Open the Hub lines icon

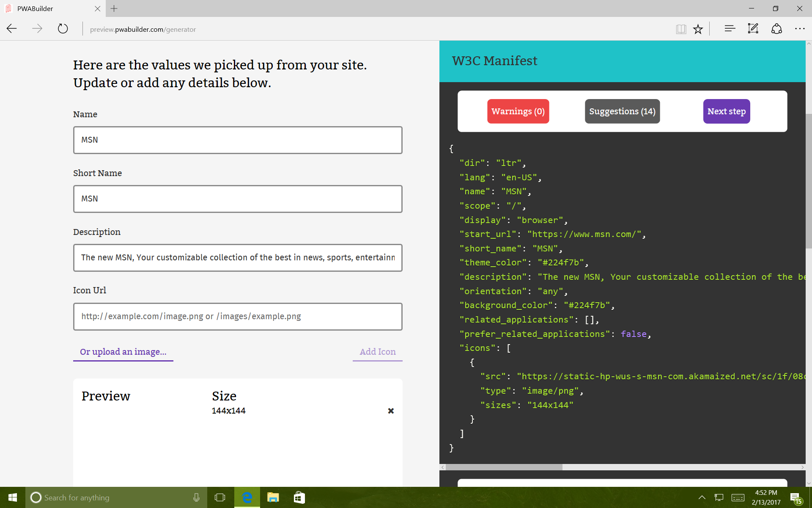pyautogui.click(x=730, y=29)
